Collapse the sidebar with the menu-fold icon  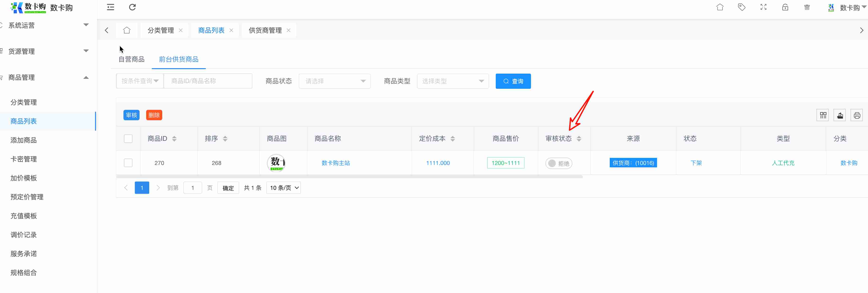110,7
